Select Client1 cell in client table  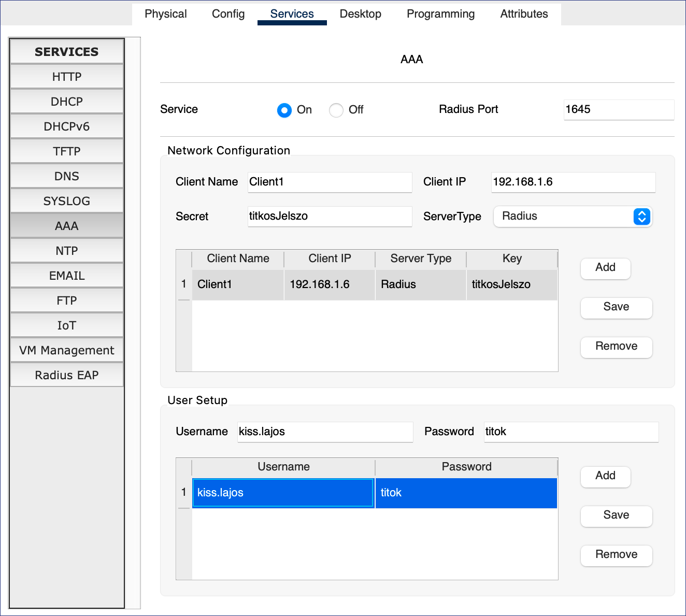coord(238,284)
